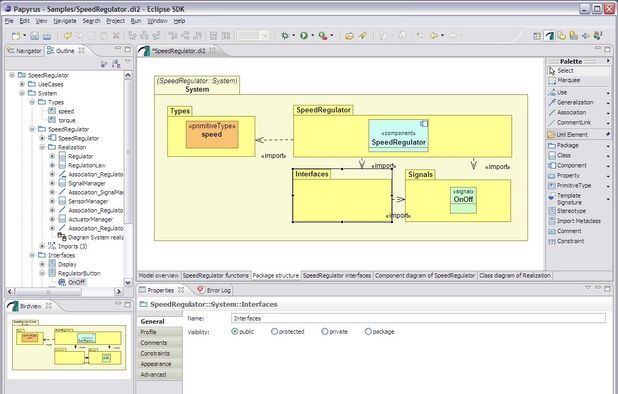The height and width of the screenshot is (394, 618).
Task: Open the Class diagram of Realization tab
Action: pyautogui.click(x=514, y=275)
